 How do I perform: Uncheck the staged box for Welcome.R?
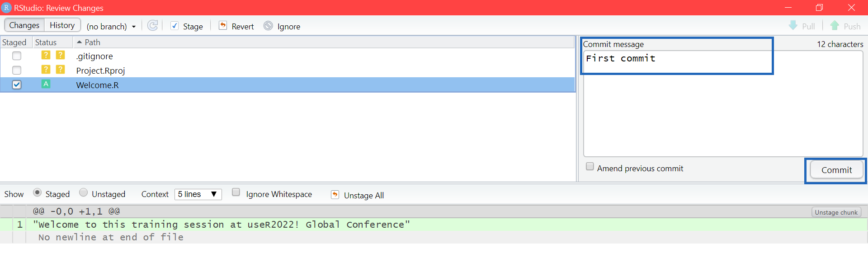17,84
